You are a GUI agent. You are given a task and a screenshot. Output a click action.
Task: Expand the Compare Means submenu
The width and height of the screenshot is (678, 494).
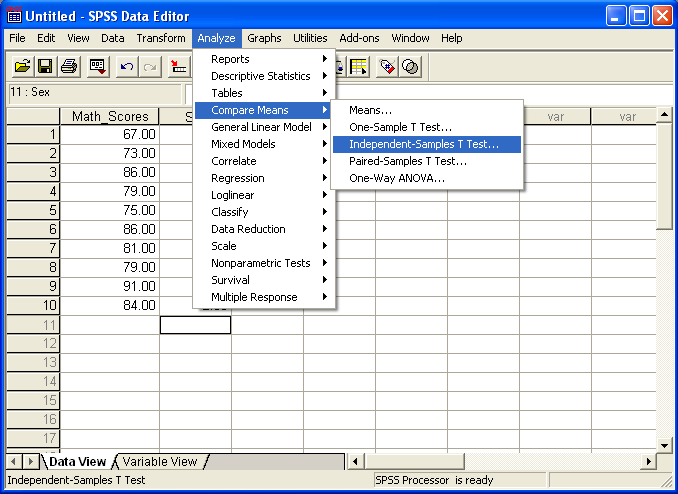pyautogui.click(x=264, y=110)
